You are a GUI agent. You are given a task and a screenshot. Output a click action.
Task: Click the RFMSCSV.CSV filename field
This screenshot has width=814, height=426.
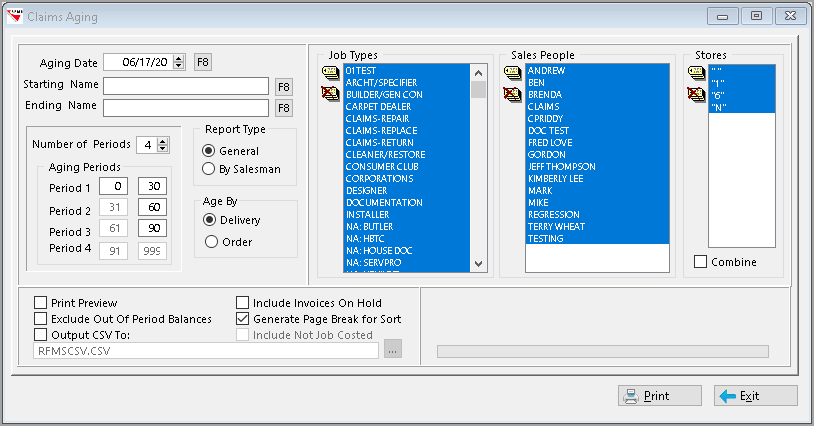pyautogui.click(x=206, y=351)
